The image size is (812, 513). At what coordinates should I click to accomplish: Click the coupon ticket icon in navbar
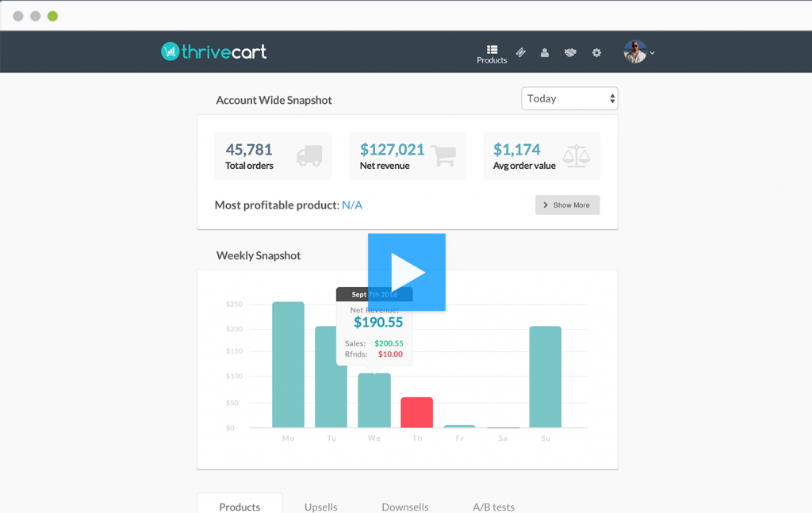coord(521,53)
